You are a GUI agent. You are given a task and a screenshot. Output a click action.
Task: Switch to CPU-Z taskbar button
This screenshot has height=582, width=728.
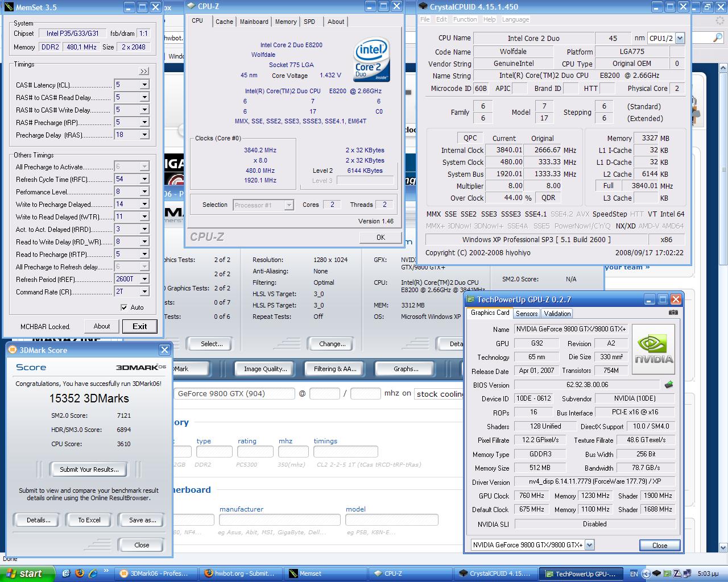[x=410, y=573]
